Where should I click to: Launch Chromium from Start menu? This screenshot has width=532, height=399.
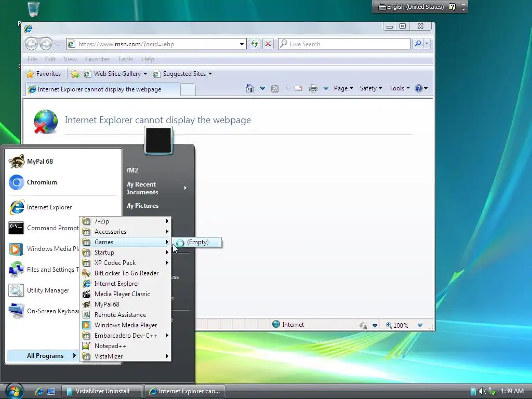tap(63, 182)
